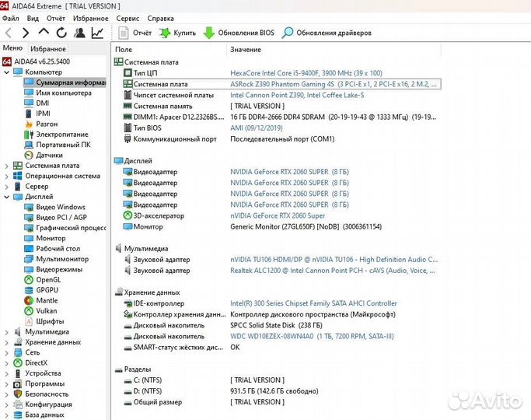Click the Поле column header
This screenshot has width=531, height=420.
(124, 50)
